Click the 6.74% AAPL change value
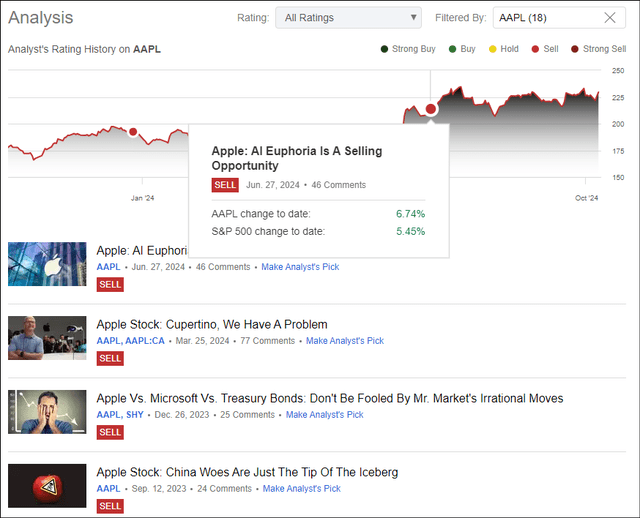This screenshot has height=518, width=640. click(410, 214)
